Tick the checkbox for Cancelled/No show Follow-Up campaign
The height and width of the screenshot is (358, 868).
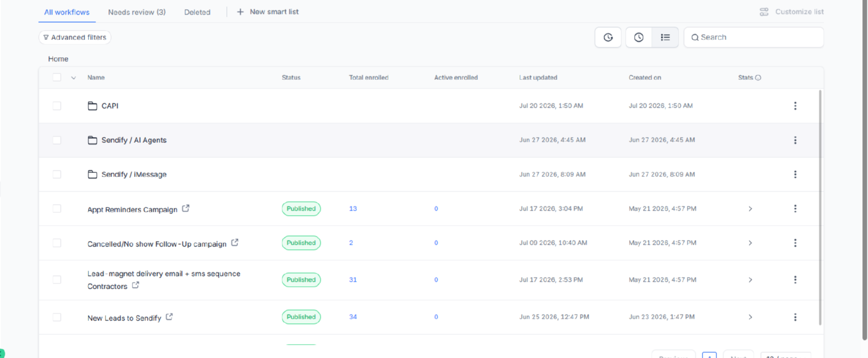click(57, 243)
